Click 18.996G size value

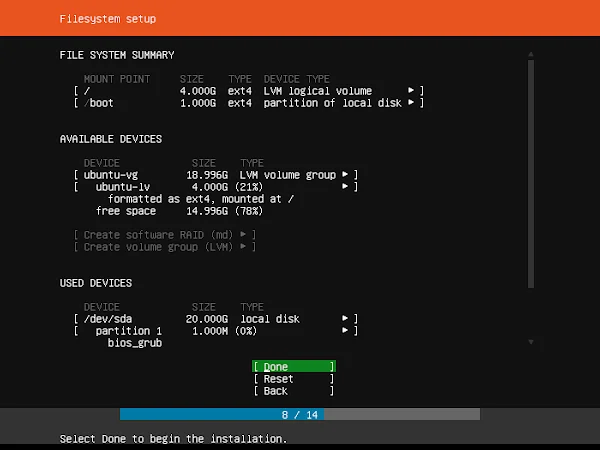point(207,175)
